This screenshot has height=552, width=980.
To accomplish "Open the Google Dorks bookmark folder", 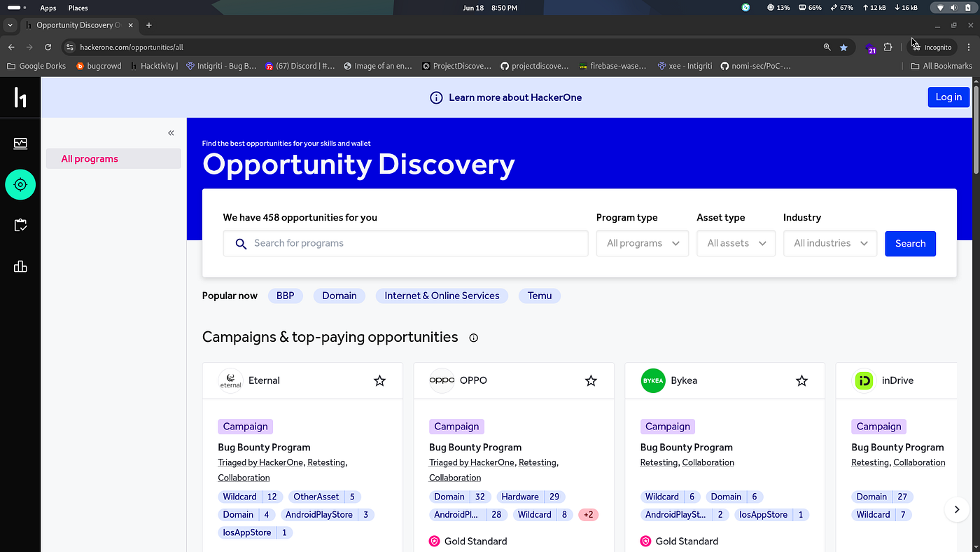I will tap(36, 66).
